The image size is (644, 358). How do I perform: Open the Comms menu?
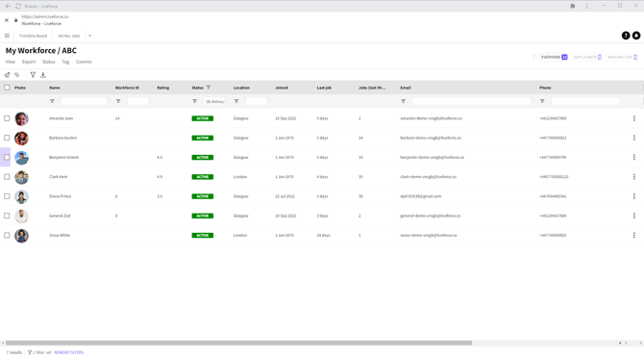pos(84,62)
